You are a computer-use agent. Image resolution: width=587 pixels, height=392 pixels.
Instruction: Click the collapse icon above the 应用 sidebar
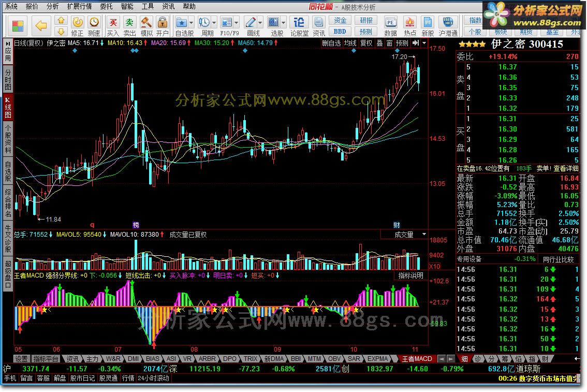8,43
